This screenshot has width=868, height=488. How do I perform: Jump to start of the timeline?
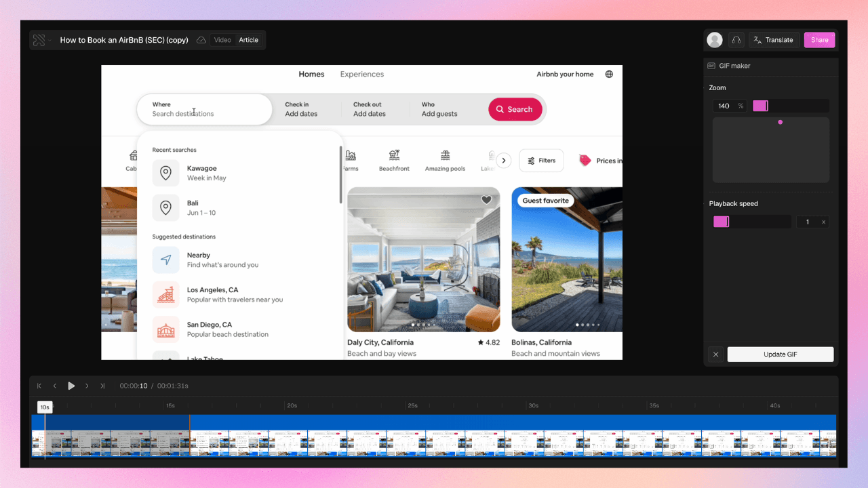point(39,386)
